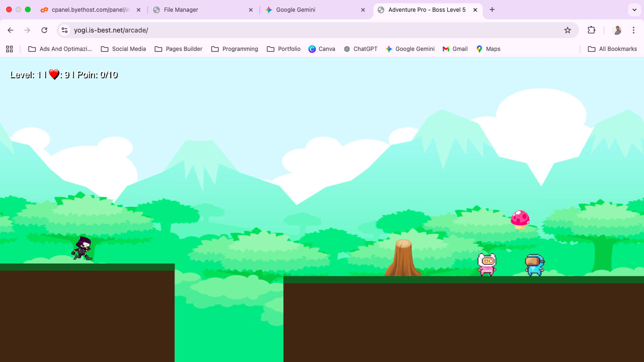Open the Canva bookmark icon
The width and height of the screenshot is (644, 362).
[x=322, y=49]
